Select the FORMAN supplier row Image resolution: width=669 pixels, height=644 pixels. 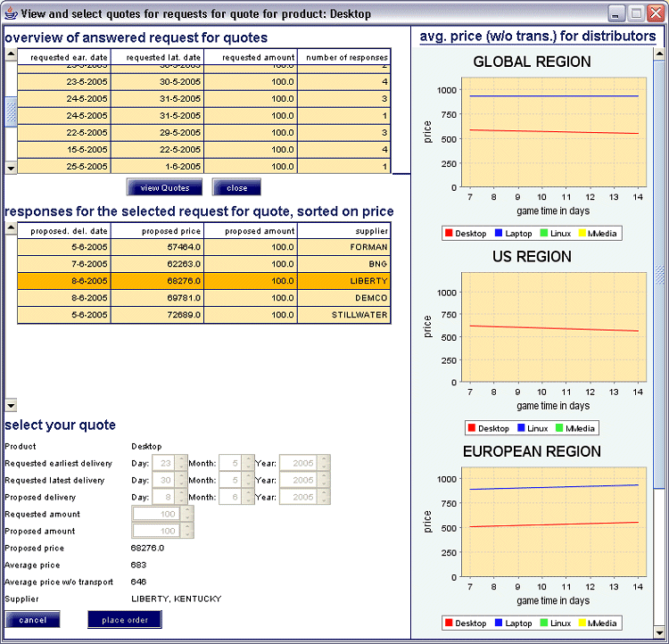point(204,247)
